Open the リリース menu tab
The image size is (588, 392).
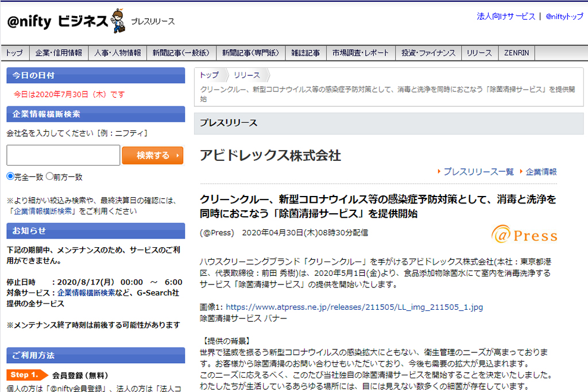coord(479,53)
